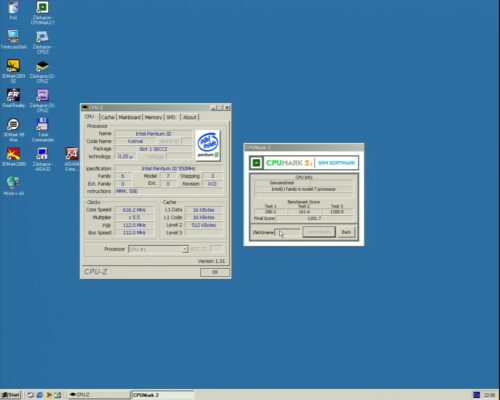Click the Core Speed value 616.2 MHz

[x=134, y=210]
